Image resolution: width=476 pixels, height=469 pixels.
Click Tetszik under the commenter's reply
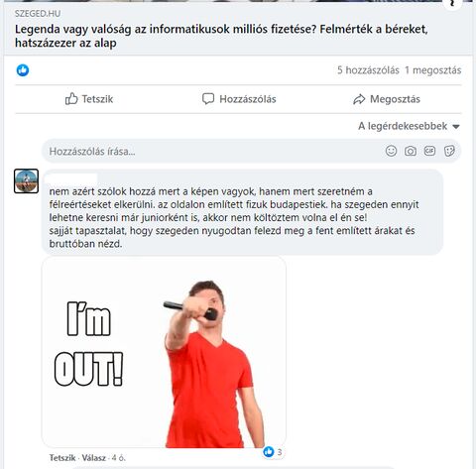(x=62, y=458)
